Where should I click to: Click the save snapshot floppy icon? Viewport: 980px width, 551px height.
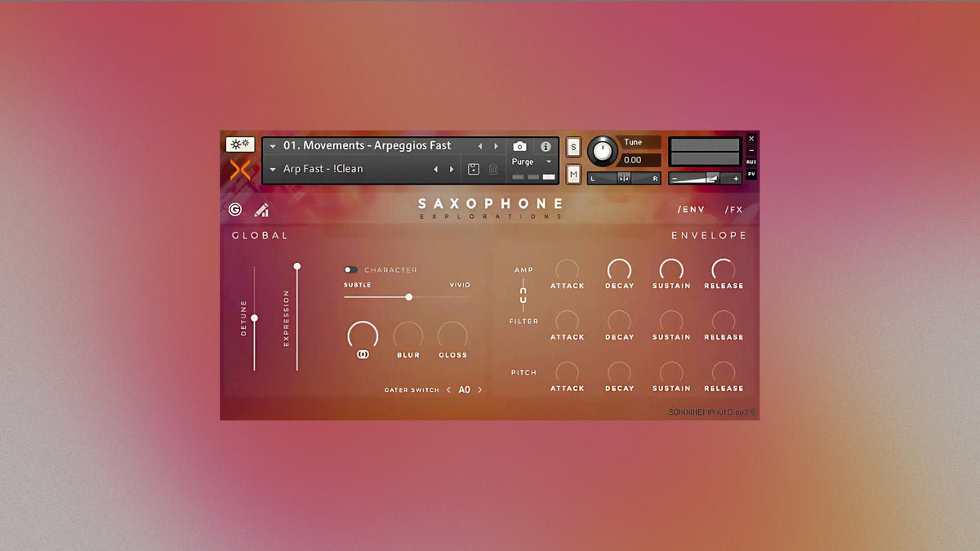pyautogui.click(x=474, y=169)
